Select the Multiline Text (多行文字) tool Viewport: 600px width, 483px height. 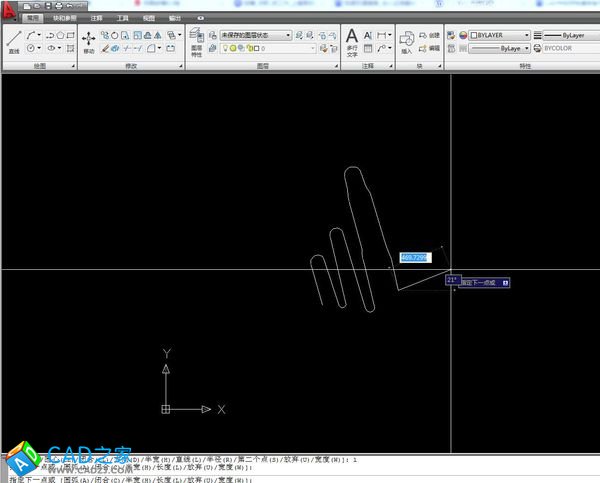[351, 40]
